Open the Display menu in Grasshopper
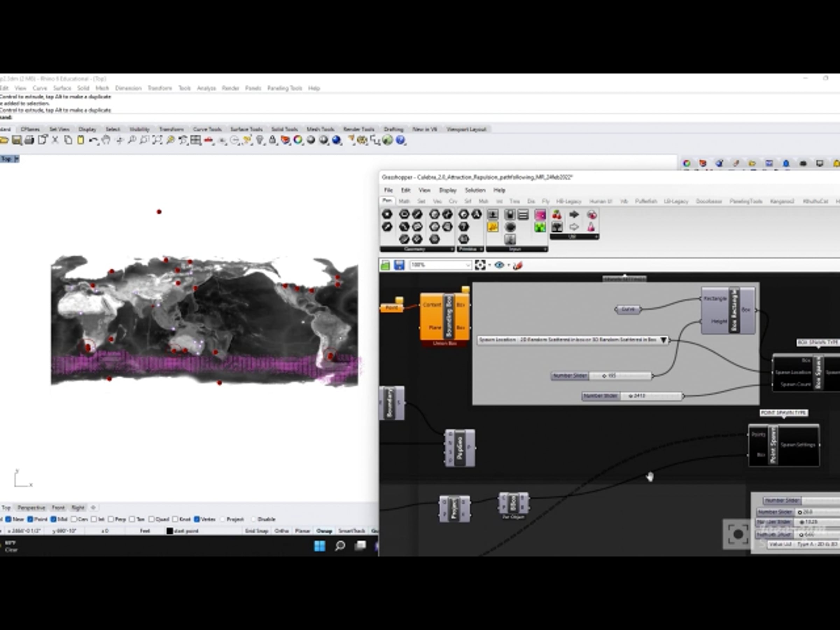This screenshot has width=840, height=630. pyautogui.click(x=448, y=190)
